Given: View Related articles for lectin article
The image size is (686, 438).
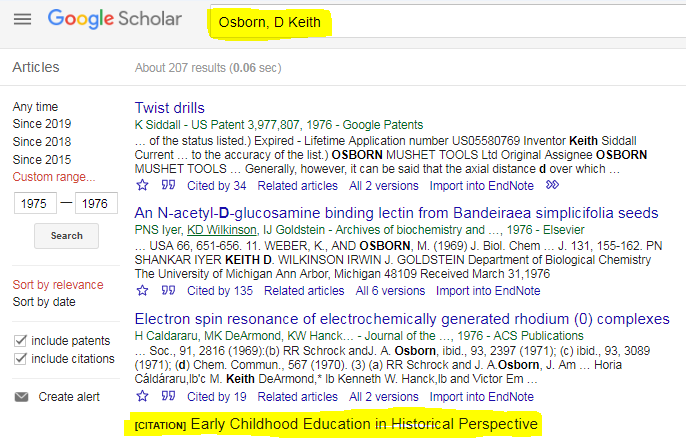Looking at the screenshot, I should [304, 291].
